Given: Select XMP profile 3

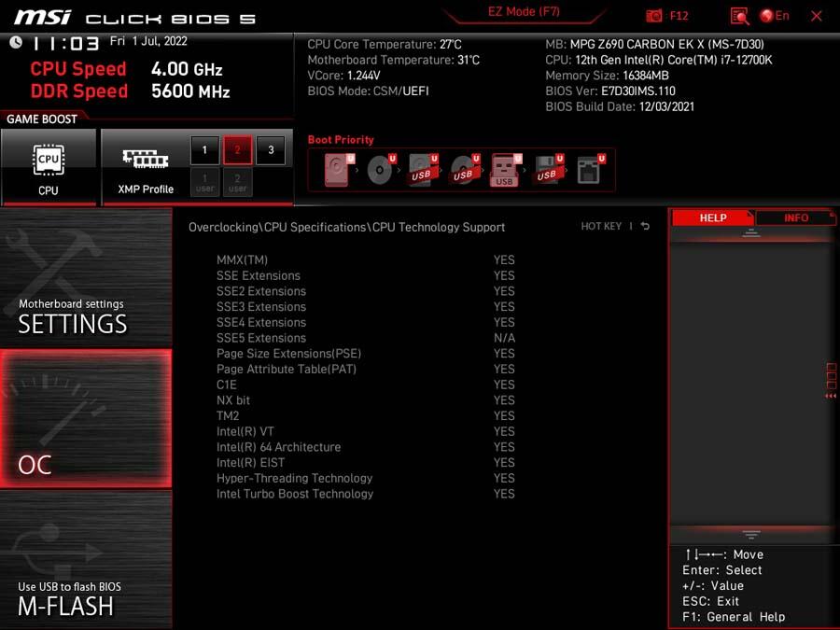Looking at the screenshot, I should pos(271,150).
